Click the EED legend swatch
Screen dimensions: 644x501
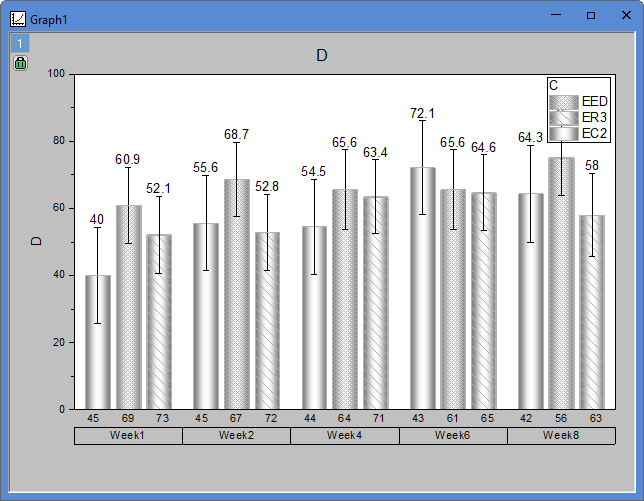(564, 102)
